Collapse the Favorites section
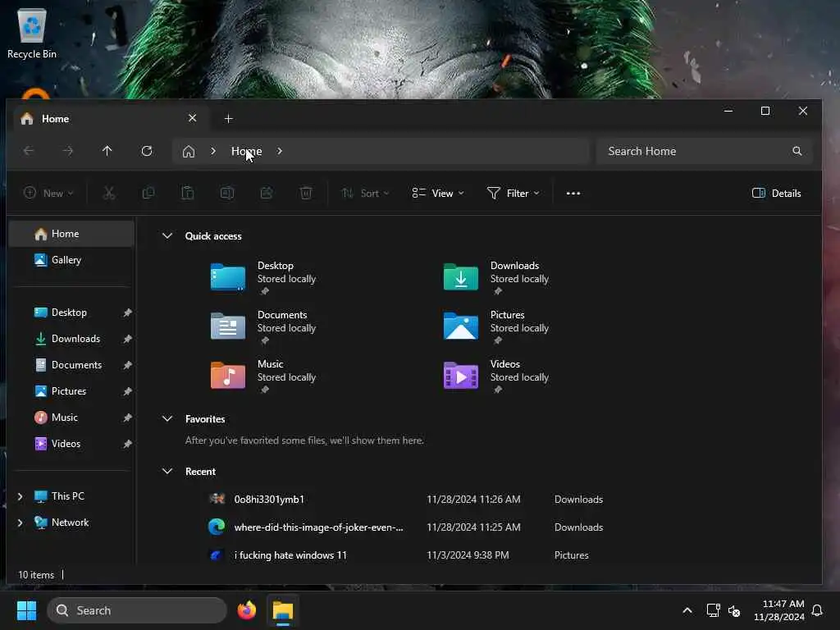The width and height of the screenshot is (840, 630). [167, 419]
